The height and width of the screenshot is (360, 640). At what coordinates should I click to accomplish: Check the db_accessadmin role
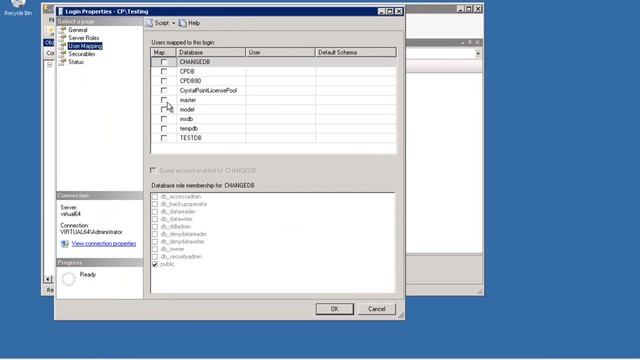[x=155, y=197]
